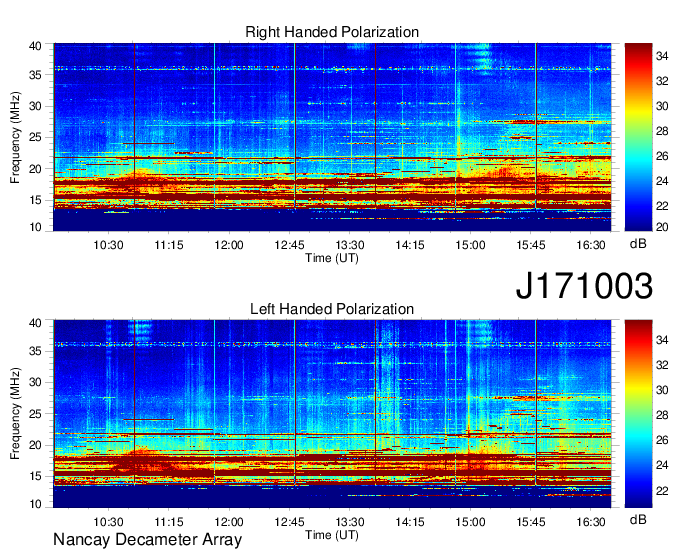Click the 14:15 time tick under Left Handed plot

tap(410, 522)
